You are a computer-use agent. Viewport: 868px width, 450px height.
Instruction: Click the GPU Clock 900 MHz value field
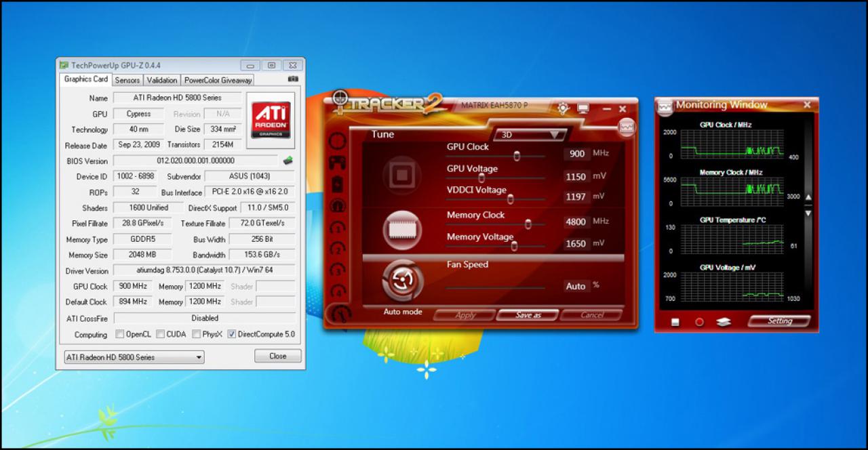coord(576,154)
